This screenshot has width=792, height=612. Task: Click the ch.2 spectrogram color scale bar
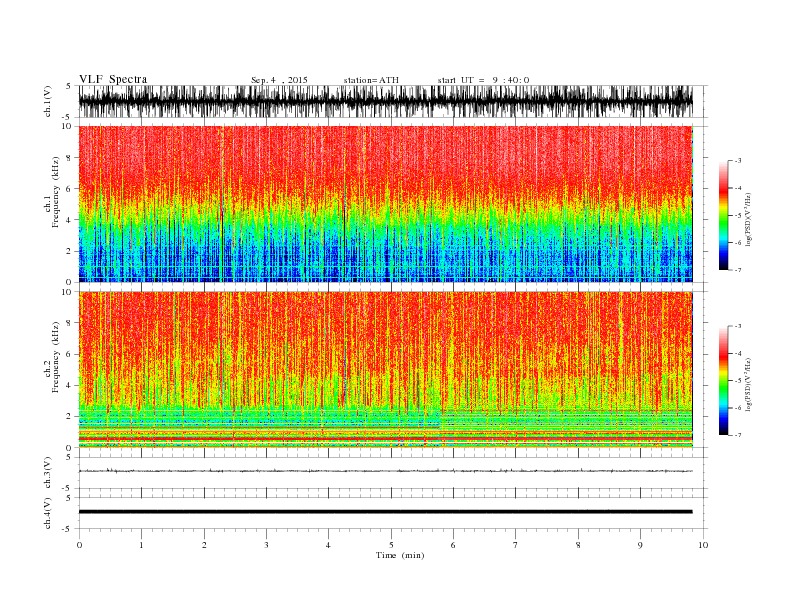(x=723, y=380)
